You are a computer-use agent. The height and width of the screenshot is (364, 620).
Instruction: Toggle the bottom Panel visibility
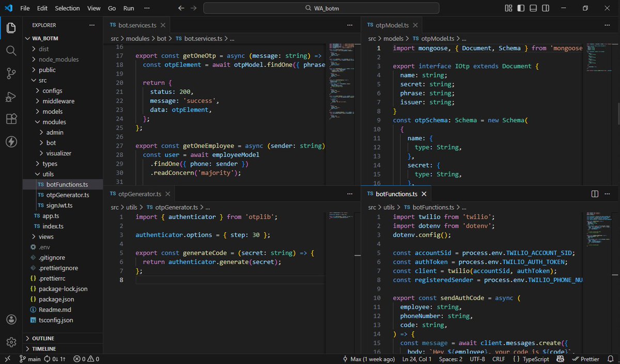click(533, 8)
